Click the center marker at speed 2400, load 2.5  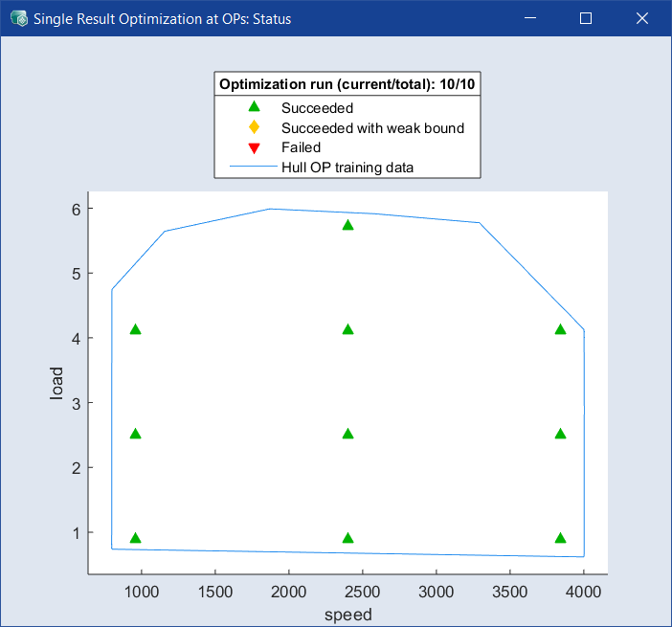[x=348, y=434]
